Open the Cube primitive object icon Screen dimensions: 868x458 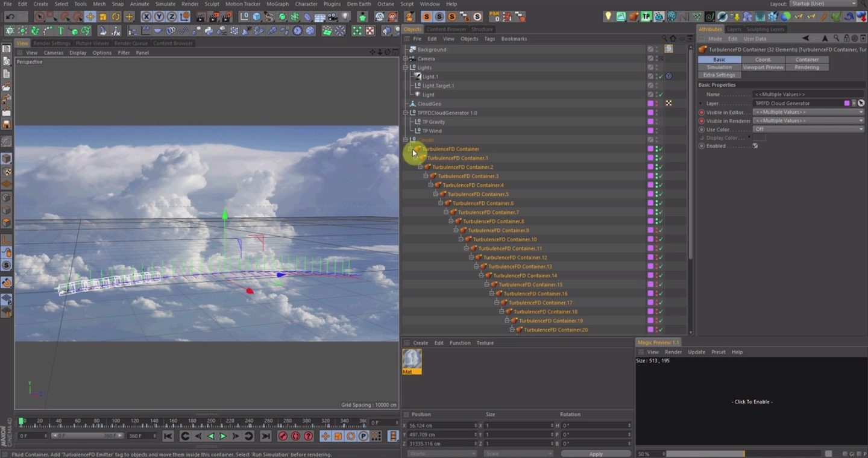(x=257, y=17)
